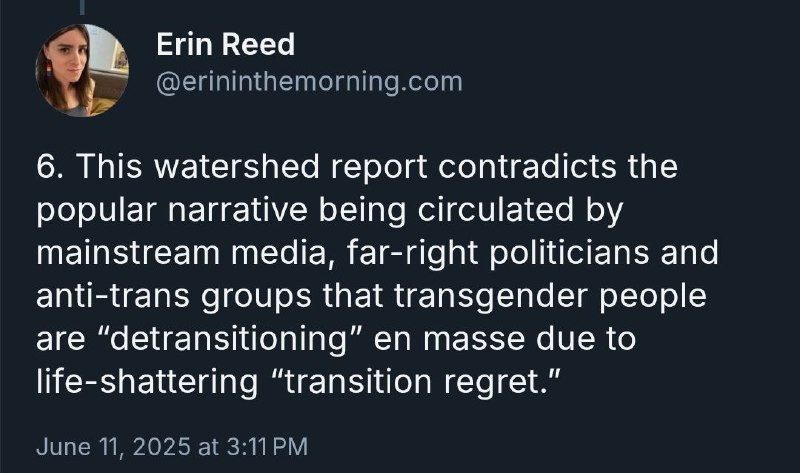
Task: Open Erin Reed's profile picture avatar
Action: [x=82, y=70]
